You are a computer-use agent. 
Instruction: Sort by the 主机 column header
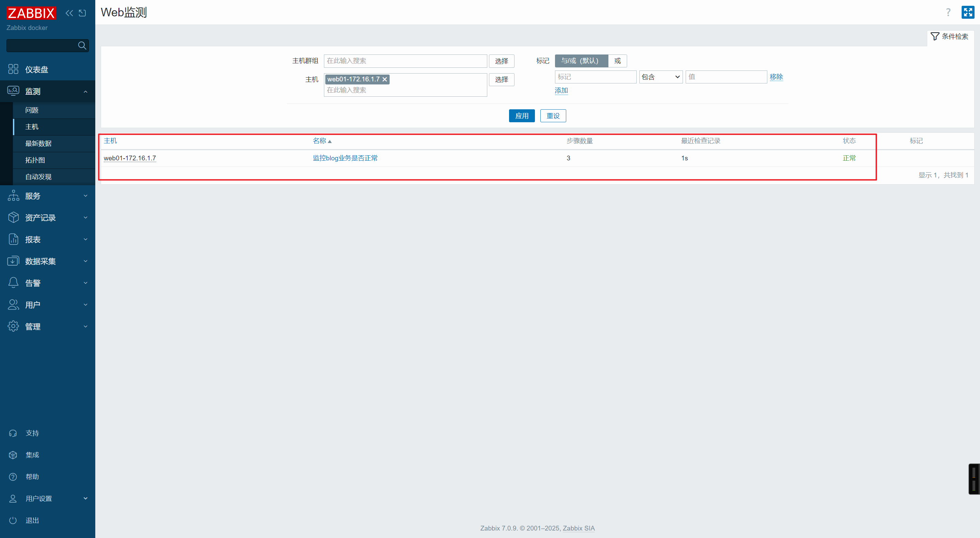[110, 141]
